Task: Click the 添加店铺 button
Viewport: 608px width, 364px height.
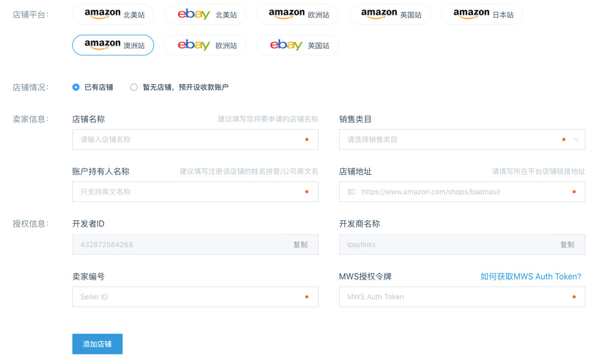Action: tap(97, 344)
